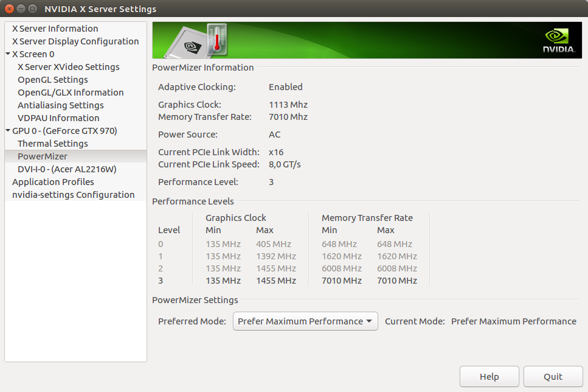Open the window menu icon on title bar

click(x=31, y=9)
